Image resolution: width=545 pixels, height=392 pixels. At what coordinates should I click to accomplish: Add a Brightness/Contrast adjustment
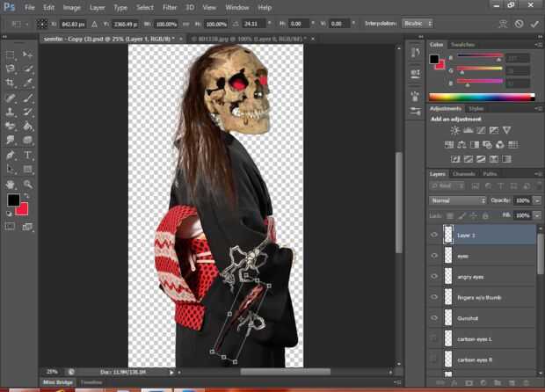(454, 130)
